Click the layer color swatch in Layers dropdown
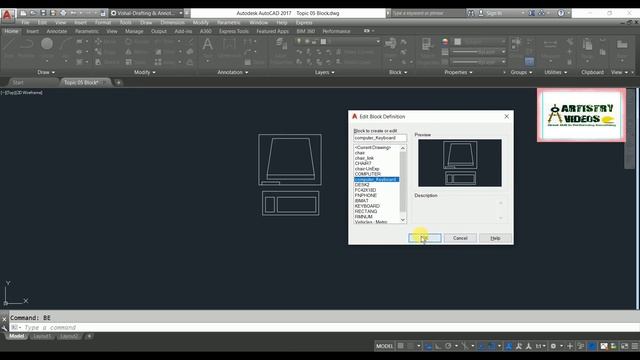The width and height of the screenshot is (640, 360). click(323, 41)
